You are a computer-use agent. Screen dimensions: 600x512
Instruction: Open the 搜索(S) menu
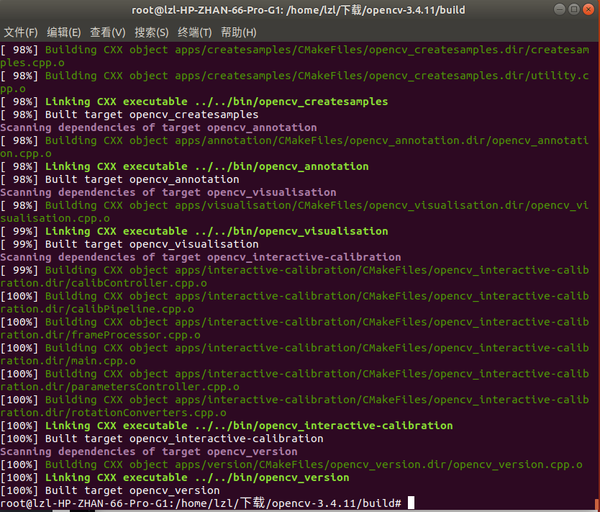152,33
